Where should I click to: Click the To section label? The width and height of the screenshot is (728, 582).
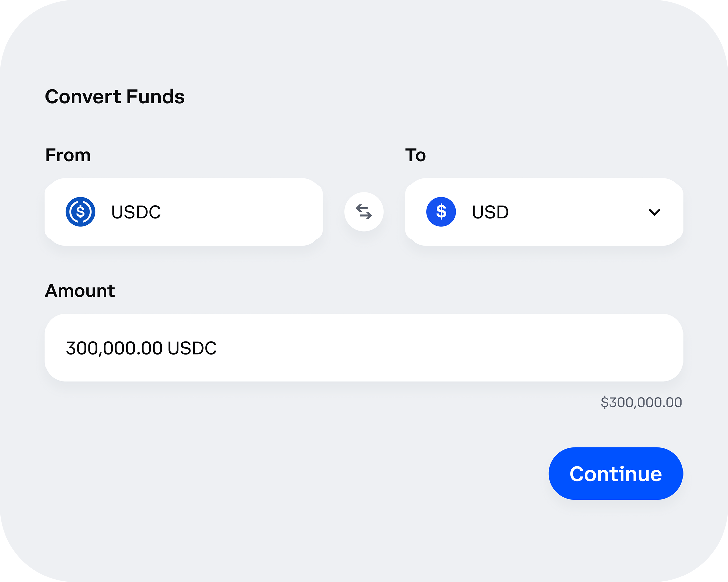coord(415,155)
